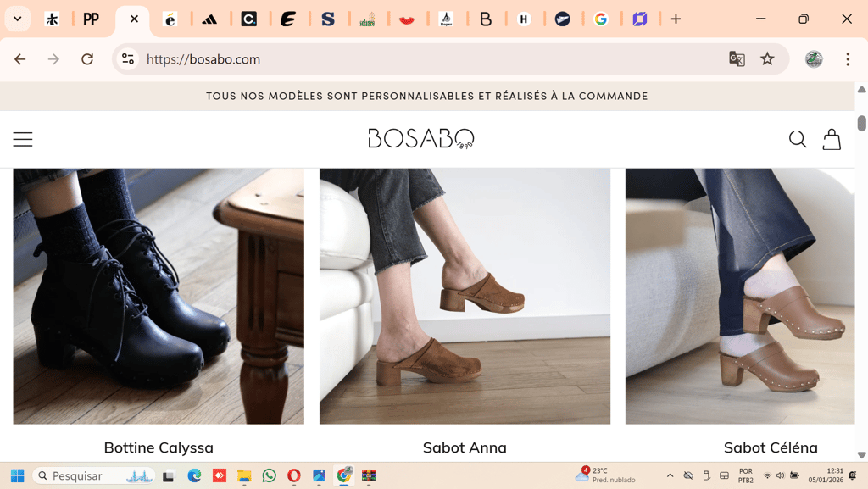Switch to the red lips tab
The image size is (868, 489).
pos(406,20)
